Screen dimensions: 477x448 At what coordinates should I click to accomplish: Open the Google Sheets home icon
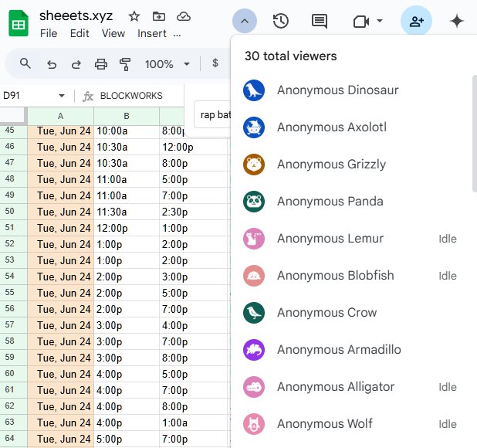click(x=19, y=23)
